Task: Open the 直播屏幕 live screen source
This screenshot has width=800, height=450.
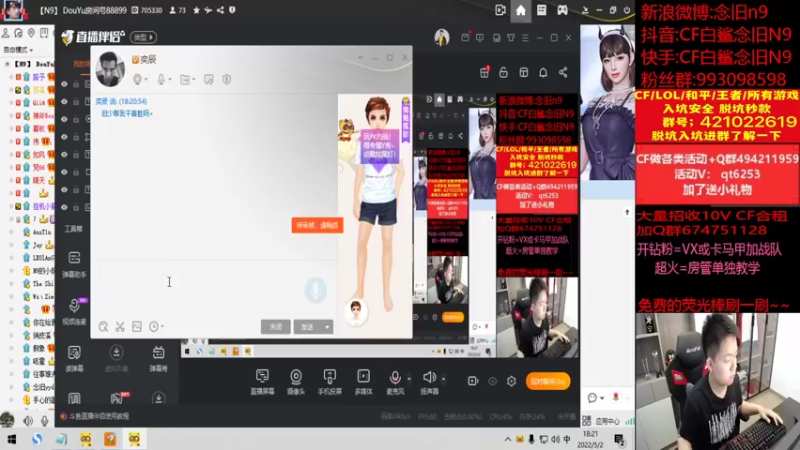Action: click(262, 382)
